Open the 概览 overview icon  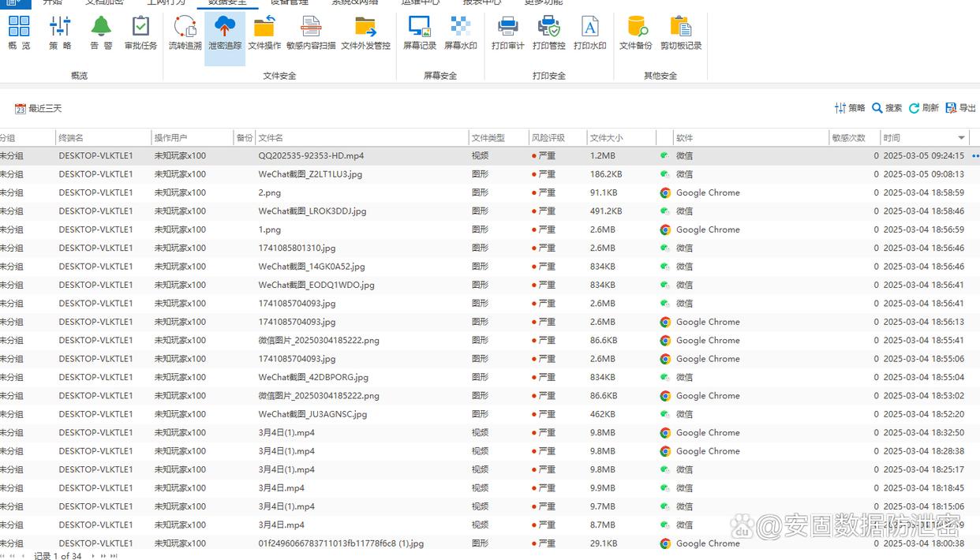point(19,33)
